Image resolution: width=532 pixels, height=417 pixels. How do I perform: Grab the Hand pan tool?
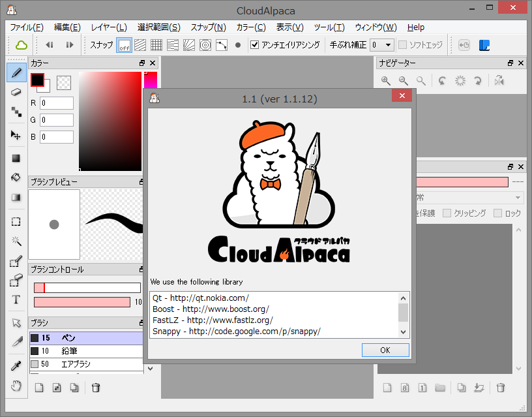16,386
